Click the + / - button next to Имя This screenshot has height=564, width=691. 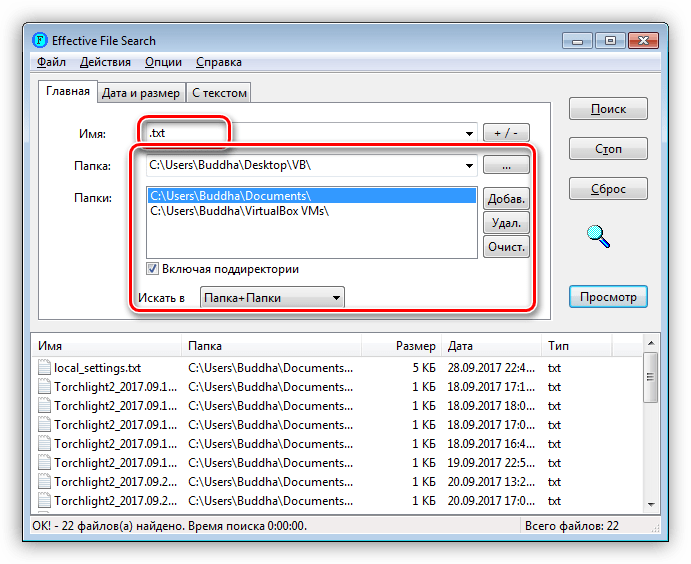pyautogui.click(x=506, y=133)
